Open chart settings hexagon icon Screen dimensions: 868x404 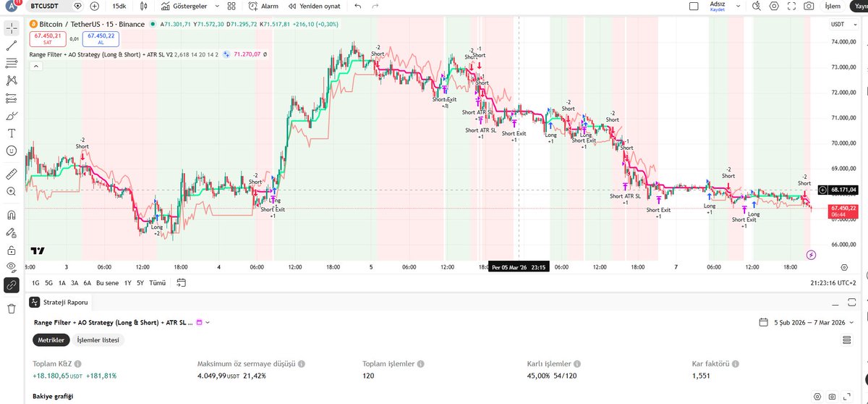pyautogui.click(x=774, y=7)
